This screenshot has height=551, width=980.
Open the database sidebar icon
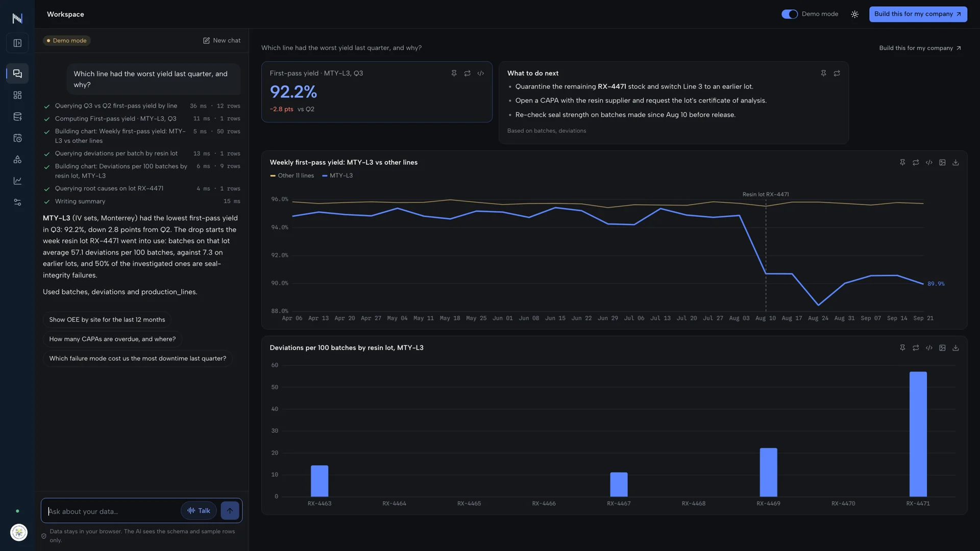[17, 116]
